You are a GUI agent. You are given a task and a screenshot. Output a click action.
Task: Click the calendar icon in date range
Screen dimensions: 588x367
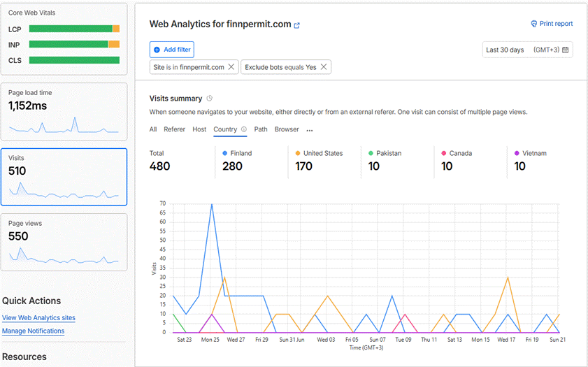[x=566, y=50]
